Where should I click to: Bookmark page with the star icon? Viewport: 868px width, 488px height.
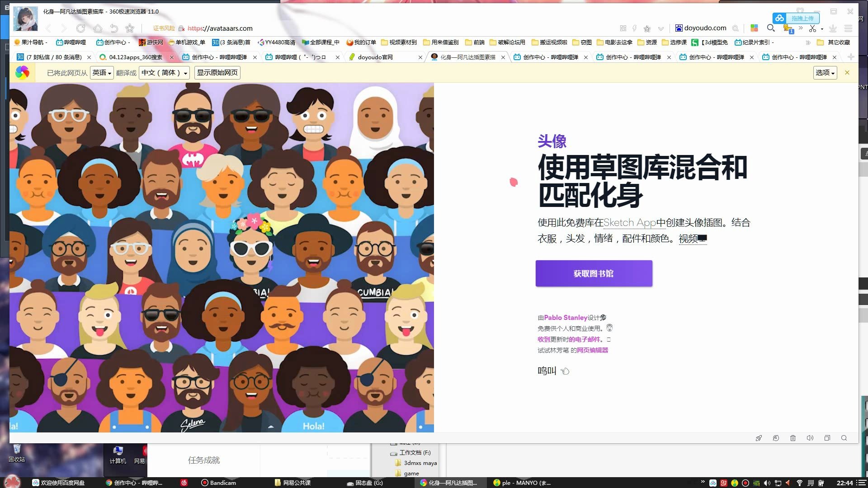[130, 28]
